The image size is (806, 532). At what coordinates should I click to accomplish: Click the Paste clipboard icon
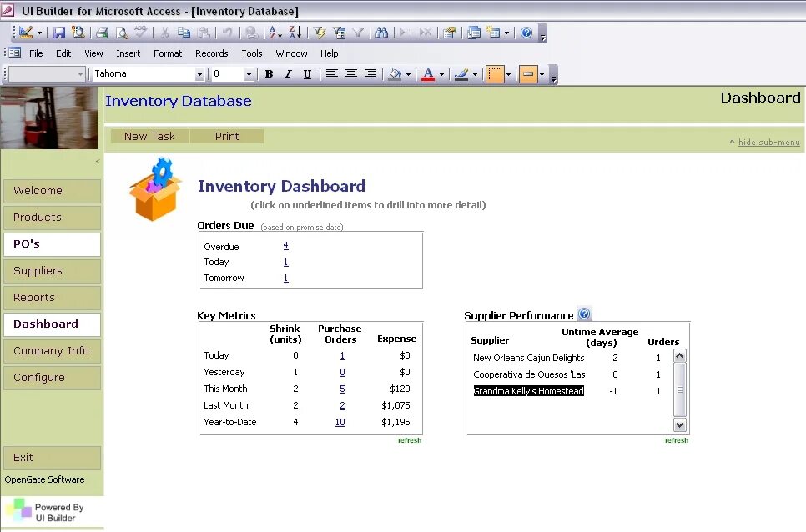pos(204,33)
